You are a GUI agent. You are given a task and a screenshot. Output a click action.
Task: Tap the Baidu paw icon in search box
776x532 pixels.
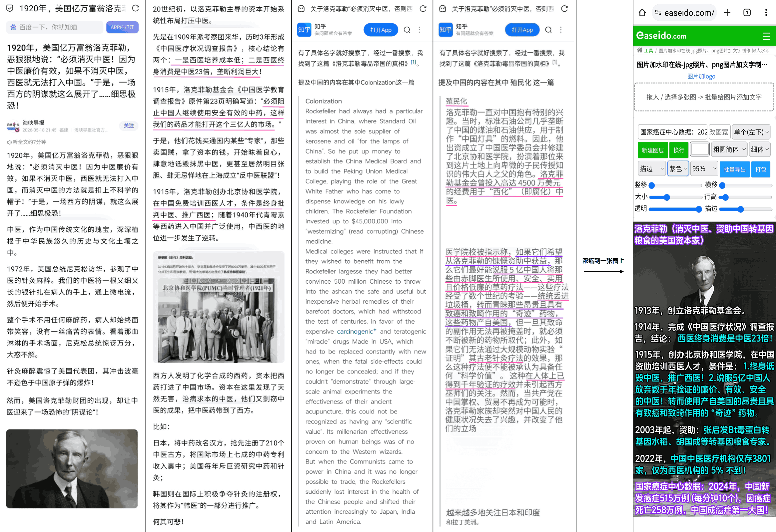(13, 27)
